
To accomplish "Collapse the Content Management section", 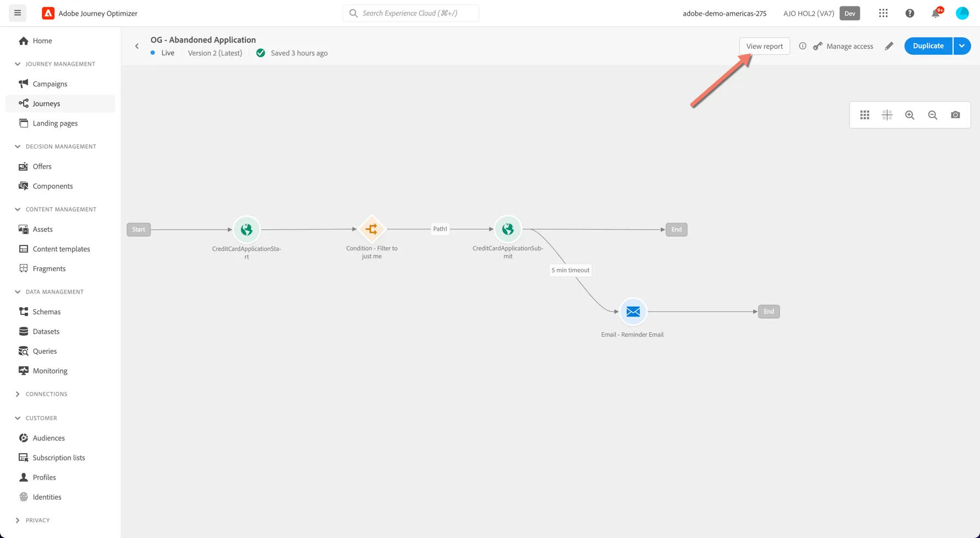I will point(17,209).
